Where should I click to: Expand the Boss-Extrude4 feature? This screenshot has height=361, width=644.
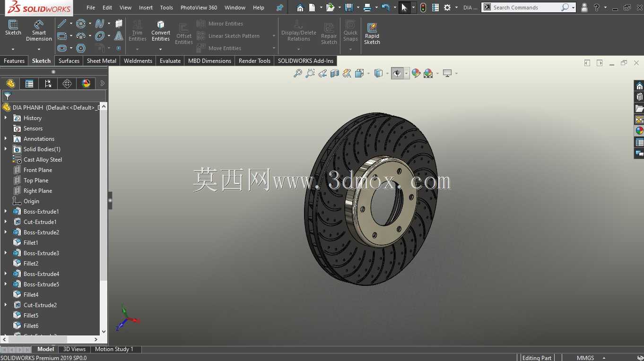6,274
